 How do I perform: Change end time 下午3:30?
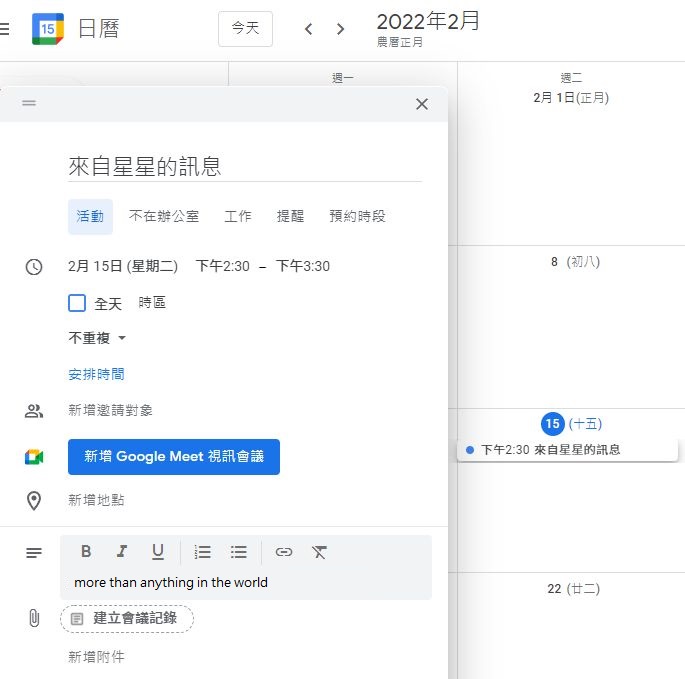(x=302, y=266)
